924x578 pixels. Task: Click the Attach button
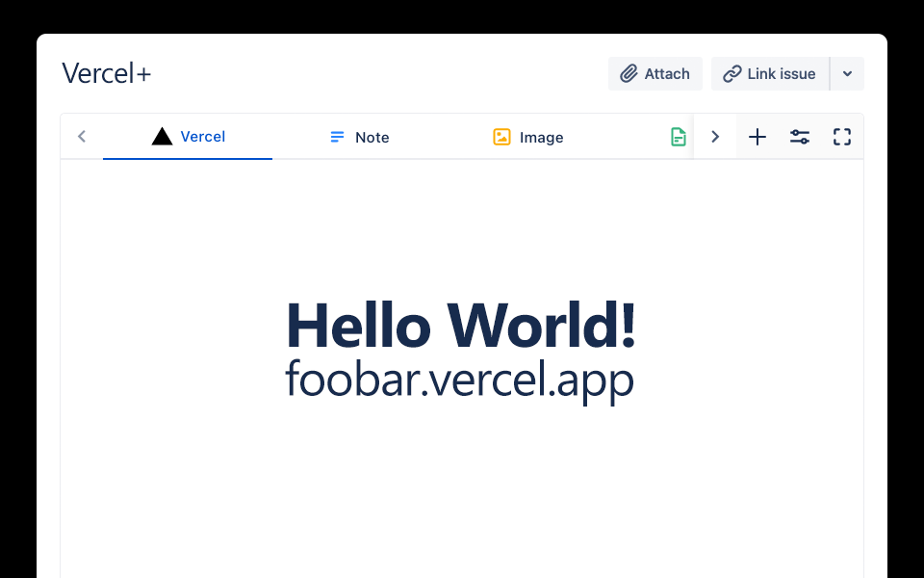pos(655,73)
